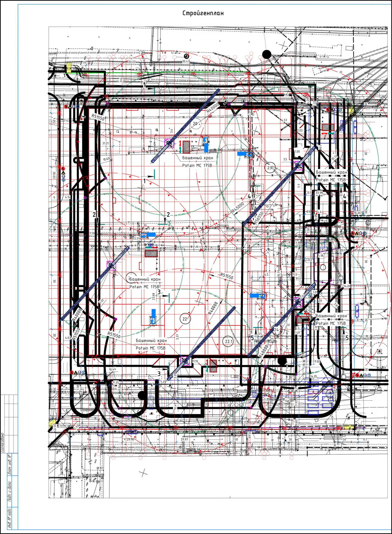Click the bullseye symbol beside 30.47 label

(186, 56)
